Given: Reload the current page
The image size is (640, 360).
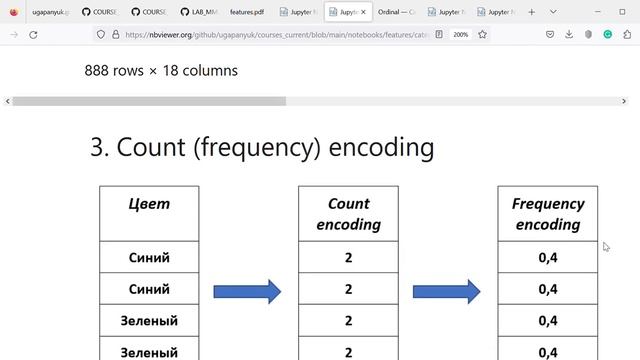Looking at the screenshot, I should tap(33, 35).
